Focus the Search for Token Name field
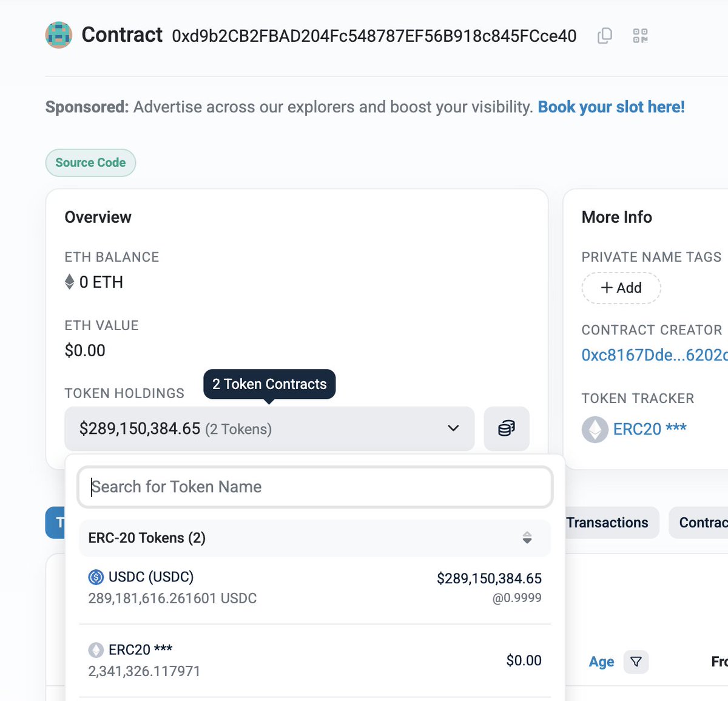 [315, 487]
